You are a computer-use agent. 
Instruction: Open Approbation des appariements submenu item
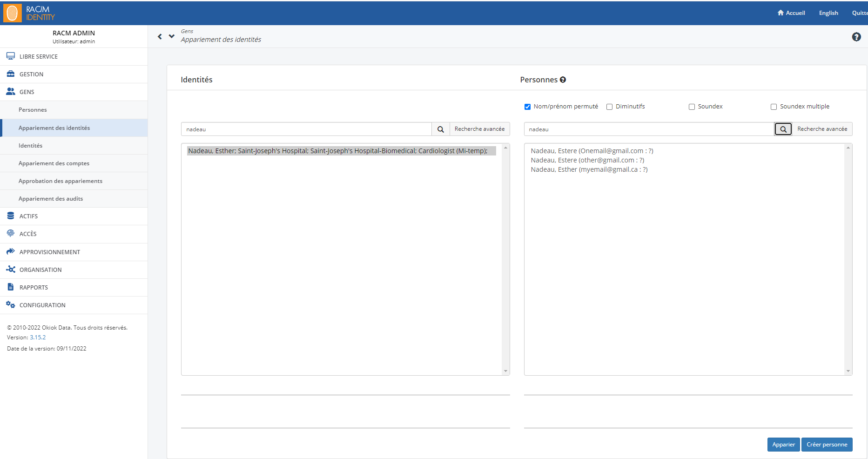coord(74,181)
